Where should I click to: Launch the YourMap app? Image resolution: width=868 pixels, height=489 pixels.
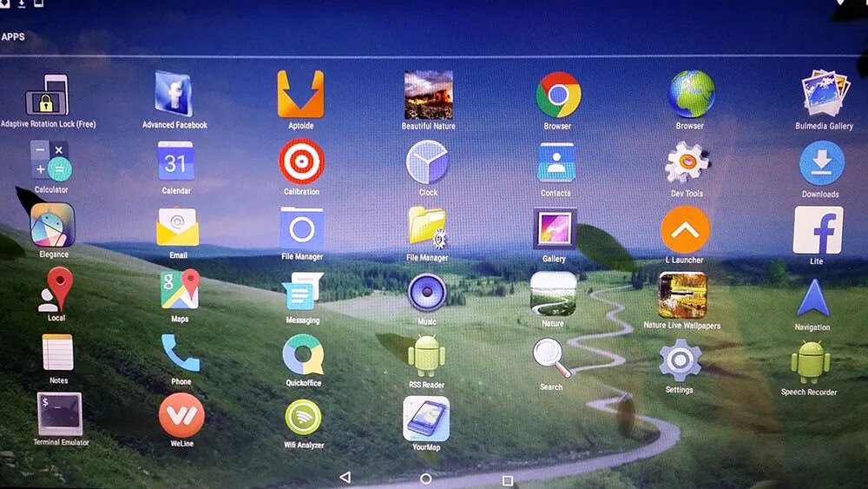426,418
